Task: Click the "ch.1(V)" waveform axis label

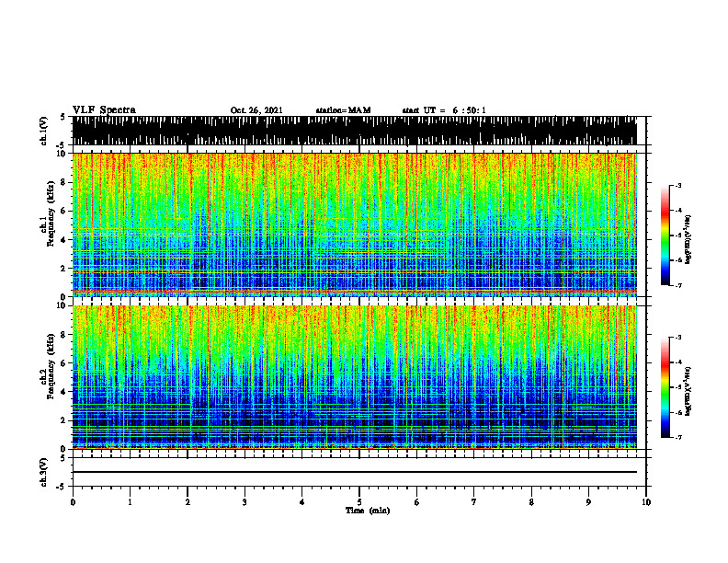Action: tap(43, 131)
